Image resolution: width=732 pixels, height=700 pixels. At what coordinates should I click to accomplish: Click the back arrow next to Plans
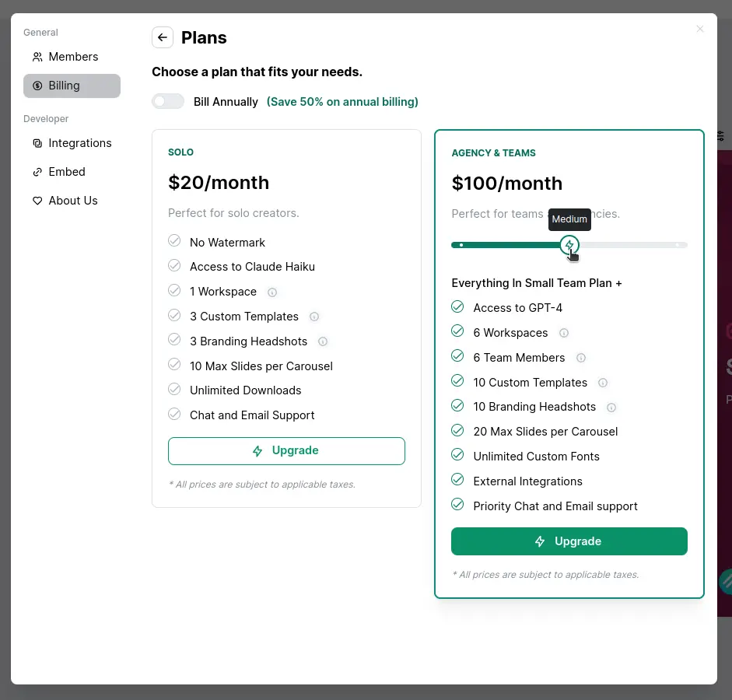tap(163, 37)
